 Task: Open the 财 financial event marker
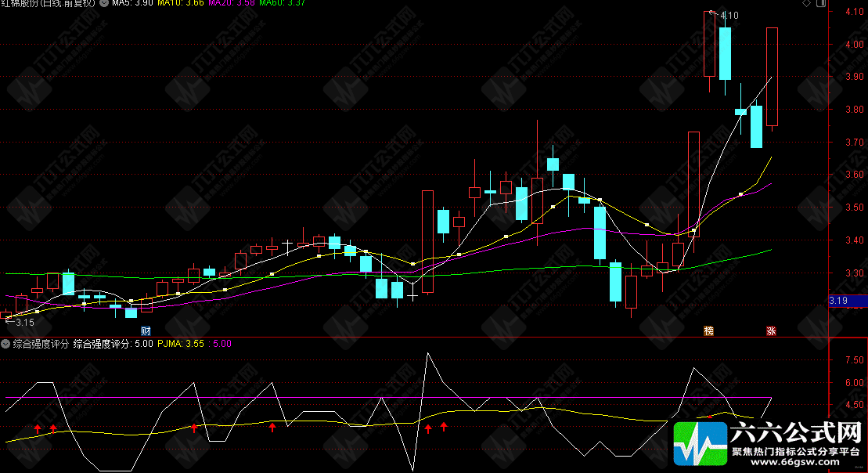(x=146, y=331)
